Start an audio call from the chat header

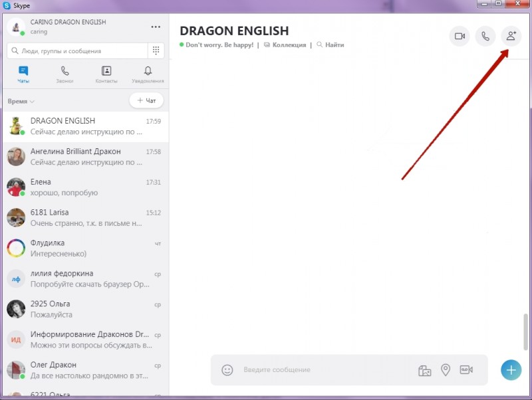pos(485,36)
